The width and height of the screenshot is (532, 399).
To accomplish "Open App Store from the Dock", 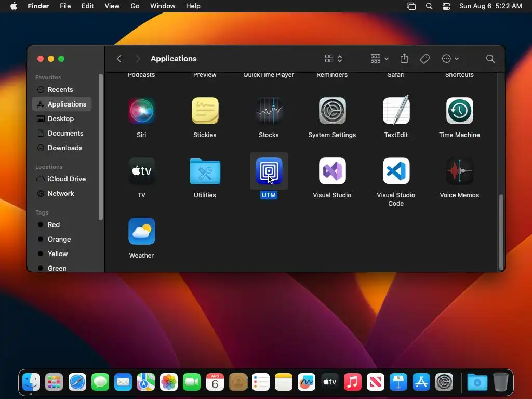I will pyautogui.click(x=421, y=382).
